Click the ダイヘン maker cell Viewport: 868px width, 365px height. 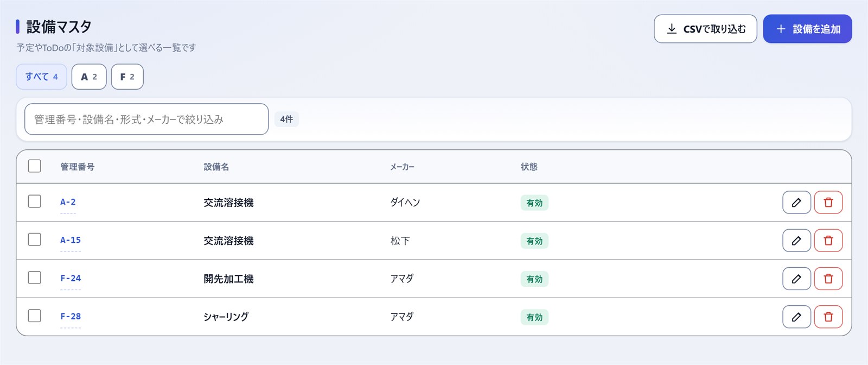pyautogui.click(x=405, y=202)
